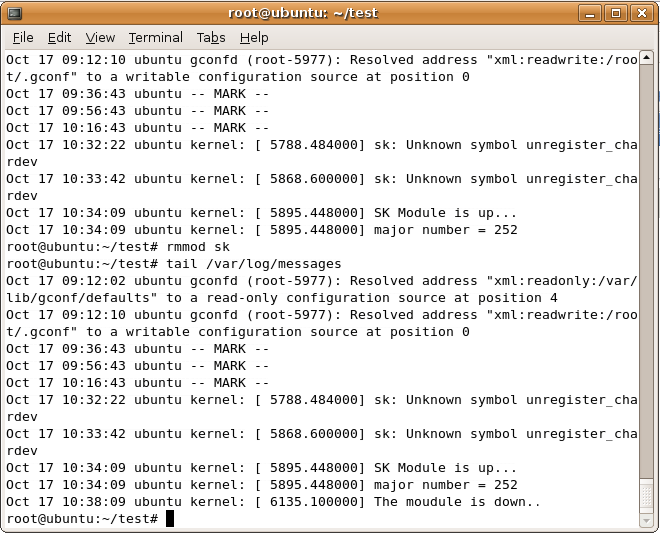Click the 'tail /var/log/messages' command line

[174, 264]
